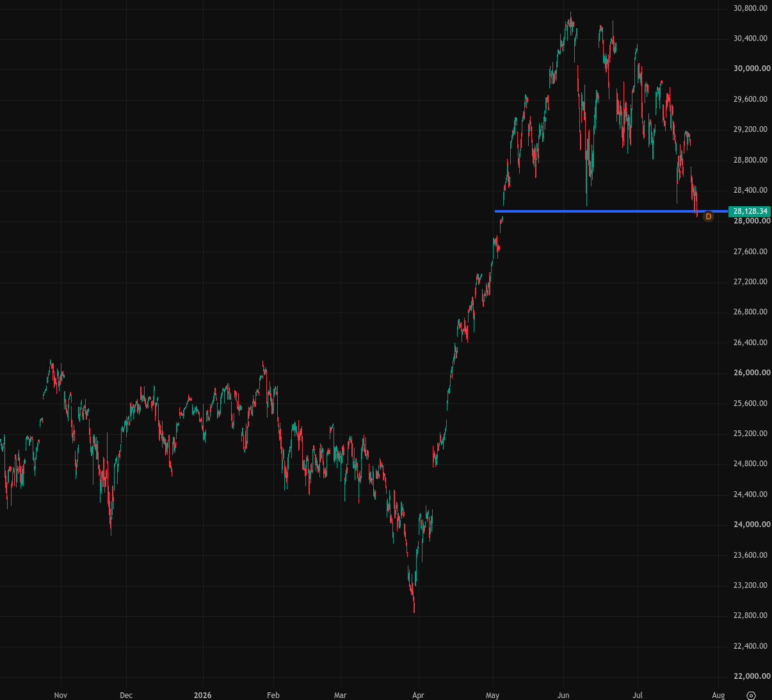Click the 26,400.00 price axis label

(x=750, y=343)
